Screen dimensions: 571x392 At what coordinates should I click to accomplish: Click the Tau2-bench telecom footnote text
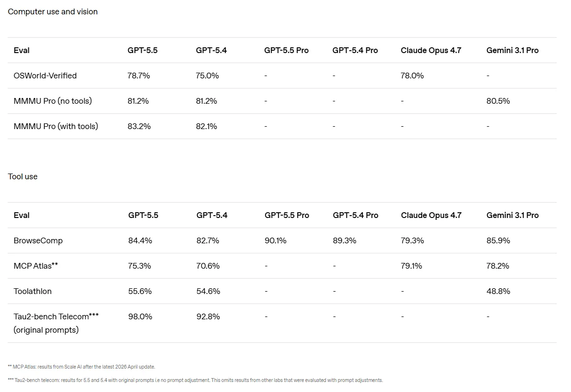196,381
